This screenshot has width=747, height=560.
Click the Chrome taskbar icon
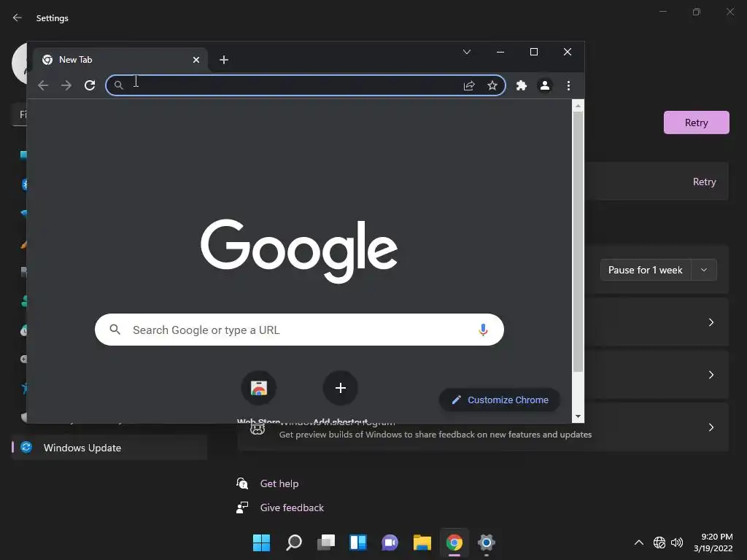point(454,542)
